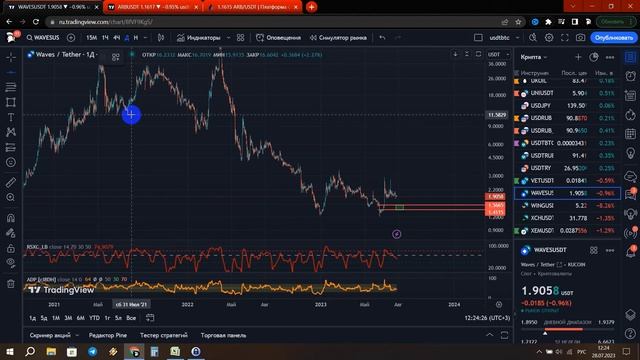Enter fullscreen chart mode
The image size is (640, 360).
[564, 38]
